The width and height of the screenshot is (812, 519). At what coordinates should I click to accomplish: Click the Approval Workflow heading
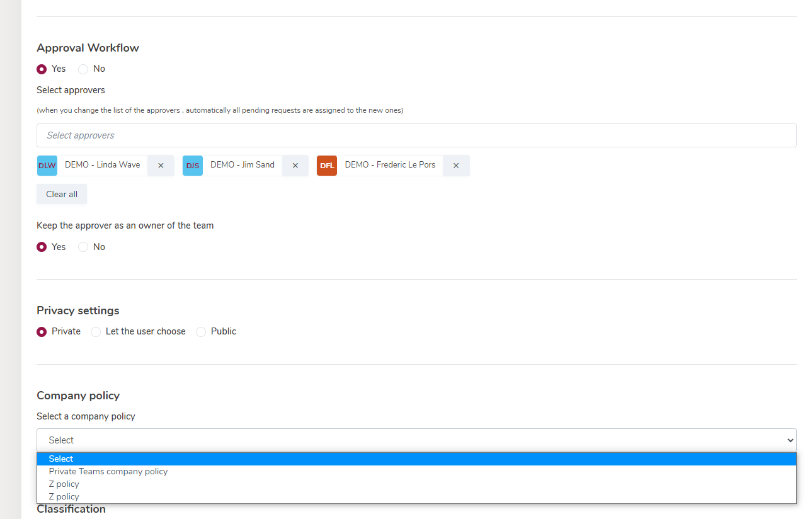point(88,48)
